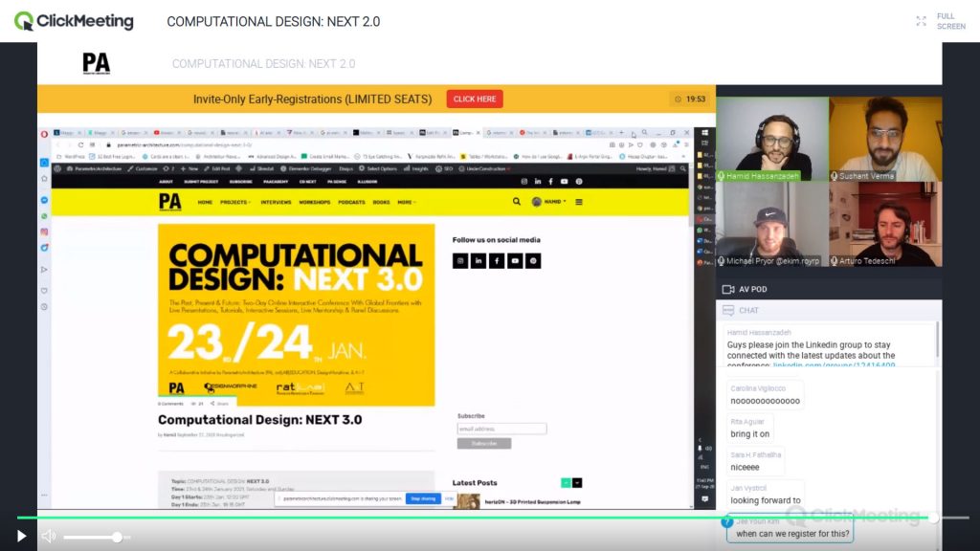The image size is (980, 551).
Task: Click the red CLICK HERE button
Action: (475, 99)
